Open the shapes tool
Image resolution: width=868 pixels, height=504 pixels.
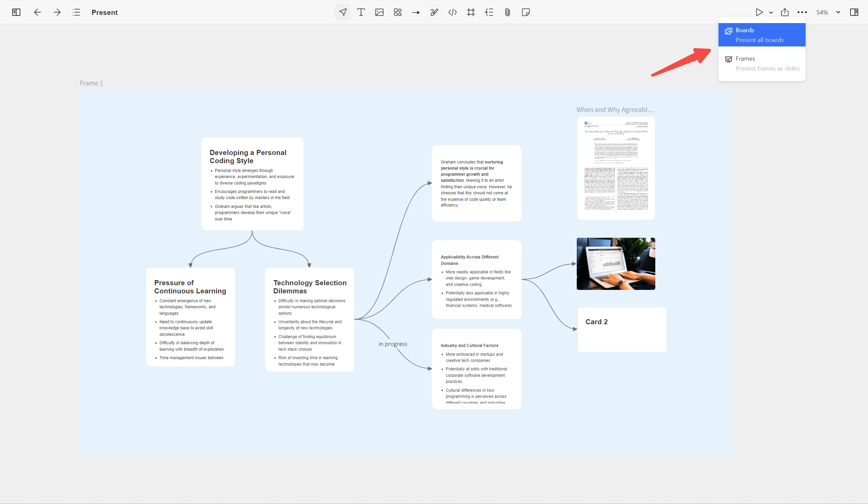(x=397, y=13)
